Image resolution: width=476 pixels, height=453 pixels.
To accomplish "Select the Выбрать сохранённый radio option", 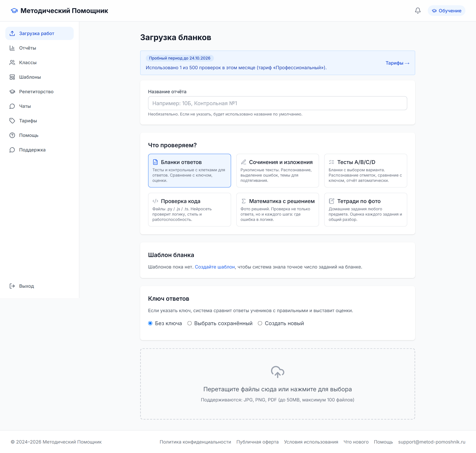I will point(190,323).
